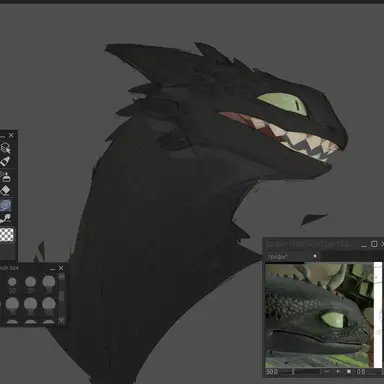The image size is (384, 384).
Task: Zoom out the reference image view
Action: 327,371
